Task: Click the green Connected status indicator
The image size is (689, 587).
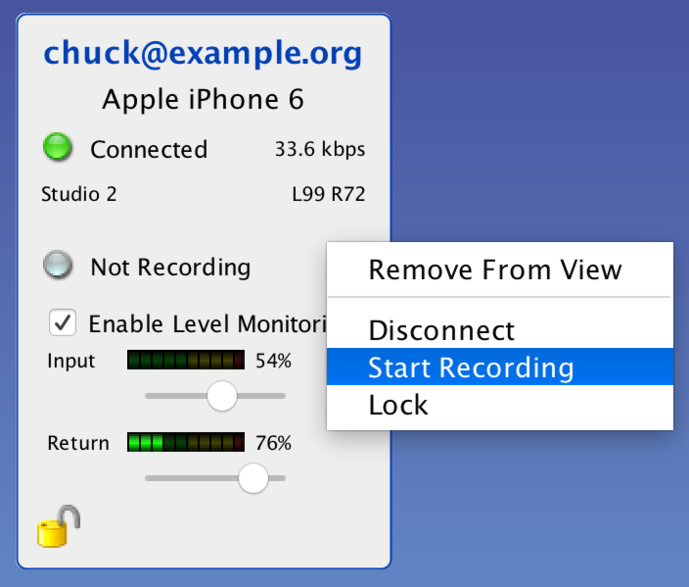Action: tap(59, 148)
